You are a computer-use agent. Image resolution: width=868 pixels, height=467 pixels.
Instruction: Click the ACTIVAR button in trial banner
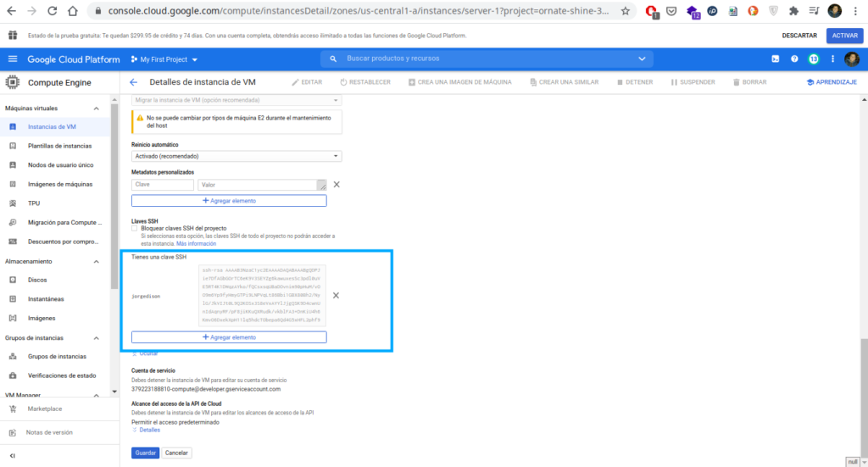coord(844,36)
